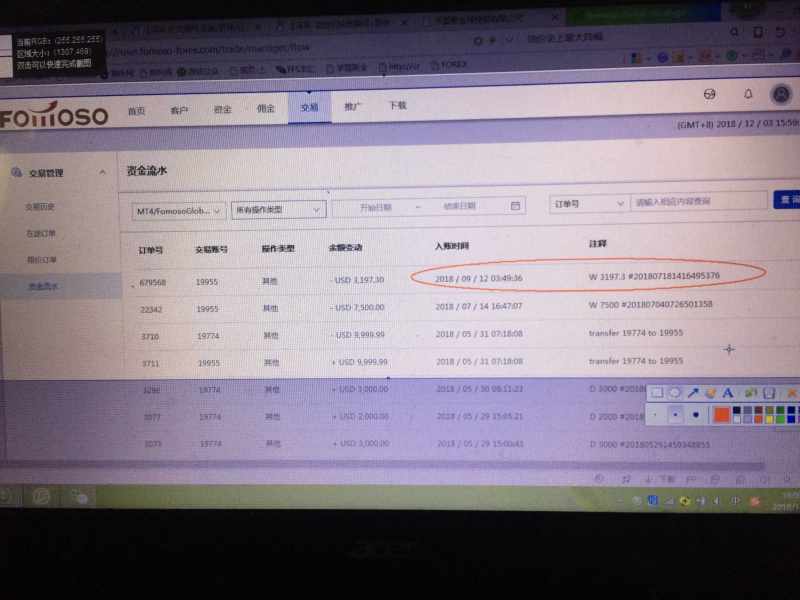The width and height of the screenshot is (800, 600).
Task: Open the notification bell
Action: pyautogui.click(x=747, y=94)
